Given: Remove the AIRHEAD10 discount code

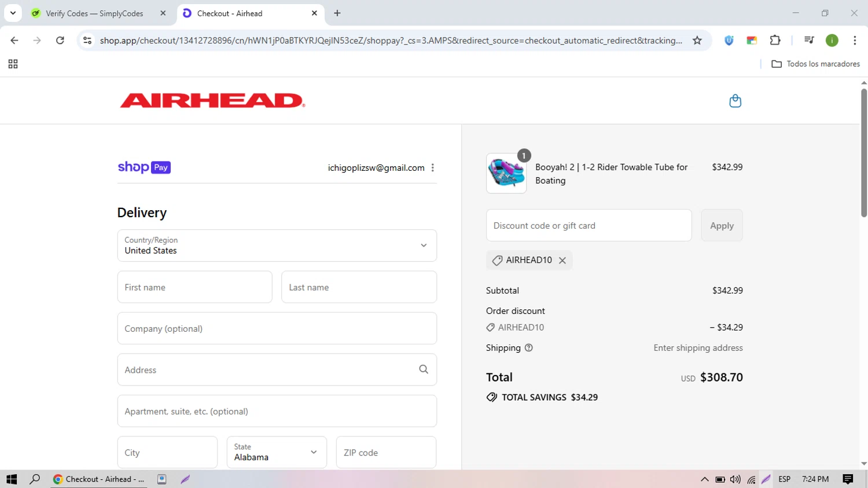Looking at the screenshot, I should click(x=562, y=260).
